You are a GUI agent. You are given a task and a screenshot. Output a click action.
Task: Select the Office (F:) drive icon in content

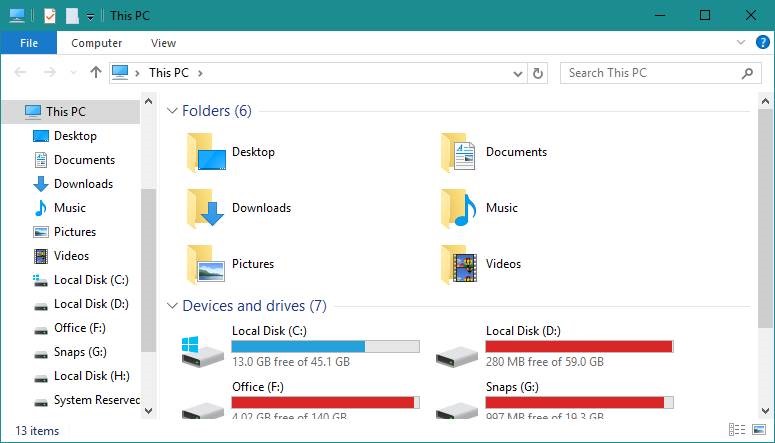pos(203,410)
